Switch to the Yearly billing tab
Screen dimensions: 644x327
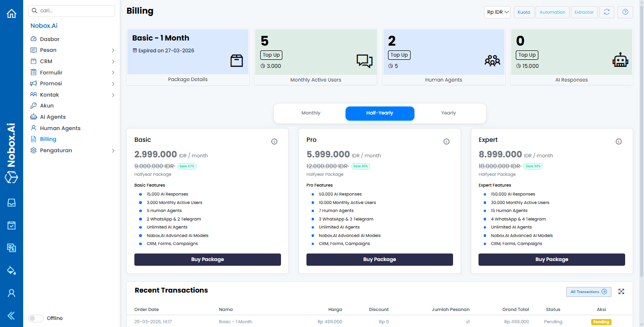click(x=448, y=113)
